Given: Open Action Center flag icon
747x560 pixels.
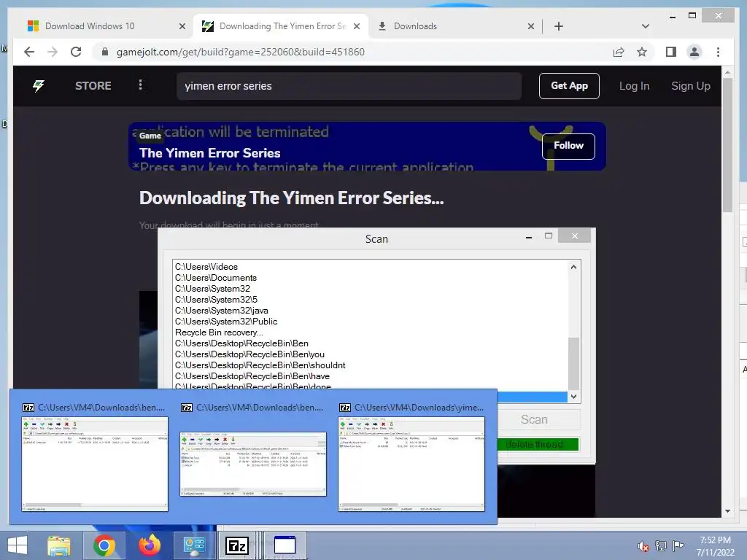Looking at the screenshot, I should (678, 545).
